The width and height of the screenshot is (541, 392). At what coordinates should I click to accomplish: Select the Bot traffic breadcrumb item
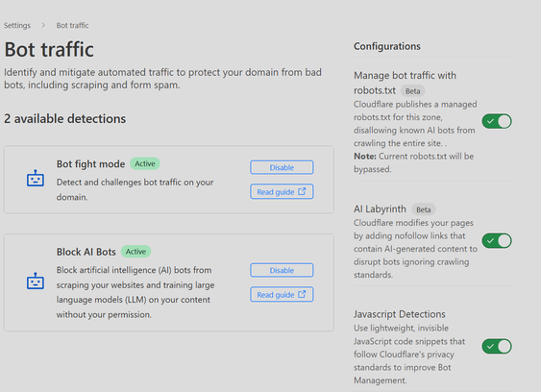(x=72, y=25)
